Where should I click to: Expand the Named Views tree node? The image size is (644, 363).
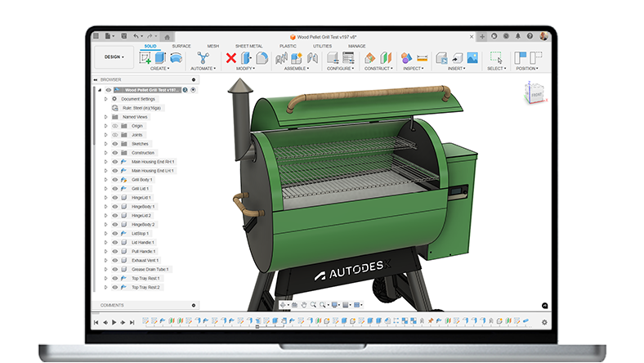tap(105, 116)
